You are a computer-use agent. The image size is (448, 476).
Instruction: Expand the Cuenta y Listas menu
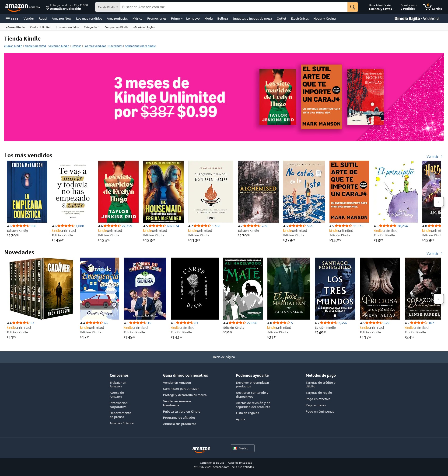pos(381,7)
